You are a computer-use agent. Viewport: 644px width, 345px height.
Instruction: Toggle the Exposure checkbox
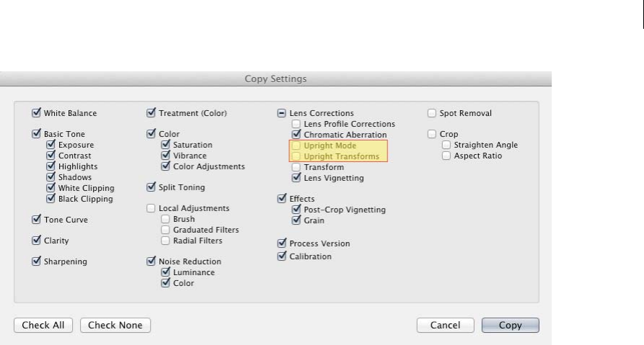pos(50,145)
